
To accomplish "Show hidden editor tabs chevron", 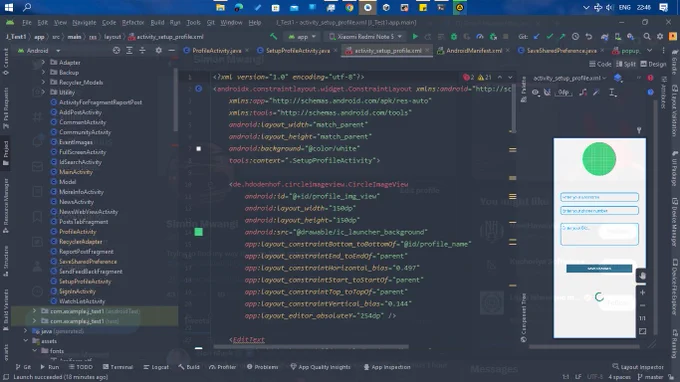I will (649, 51).
